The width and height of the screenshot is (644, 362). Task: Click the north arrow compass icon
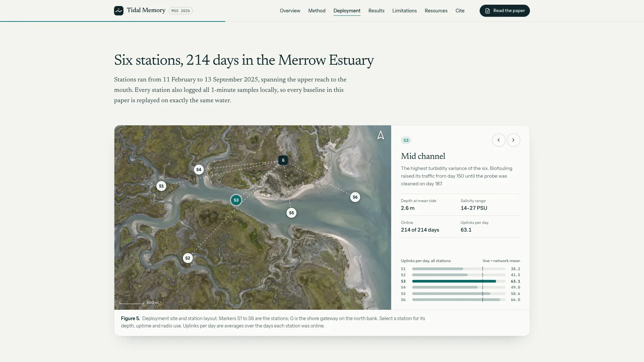[381, 135]
